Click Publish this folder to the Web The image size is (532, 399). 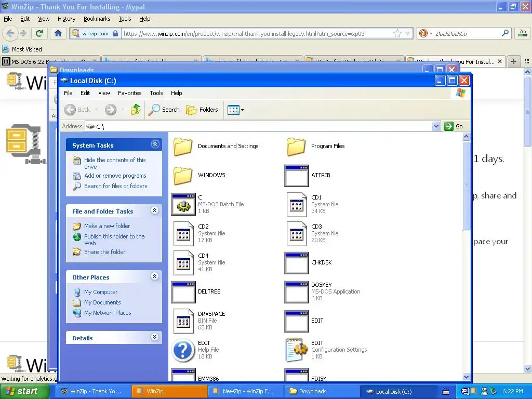point(114,240)
